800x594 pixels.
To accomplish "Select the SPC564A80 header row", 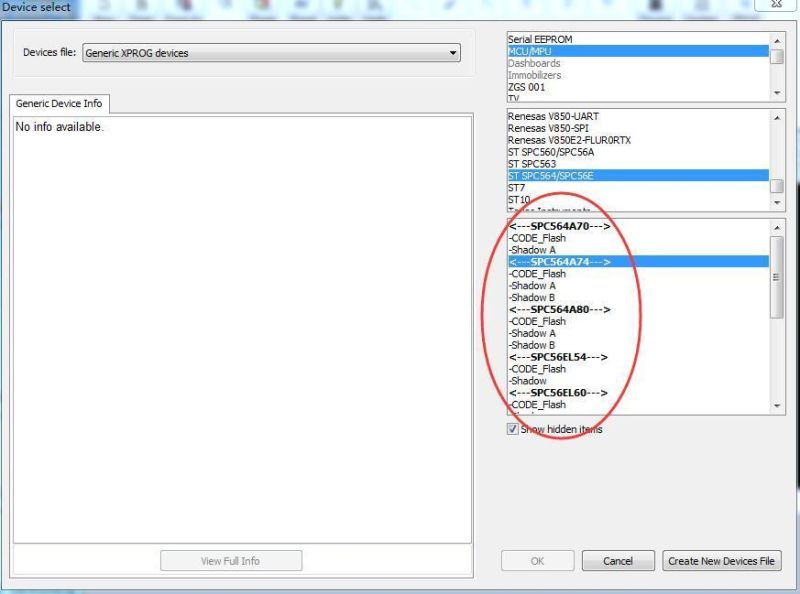I will pyautogui.click(x=638, y=309).
